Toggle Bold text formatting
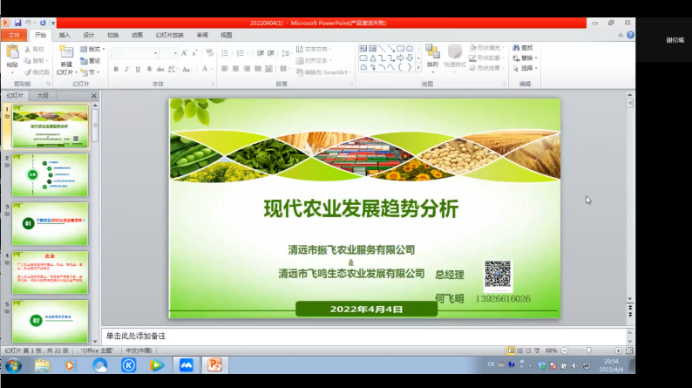 pos(116,69)
